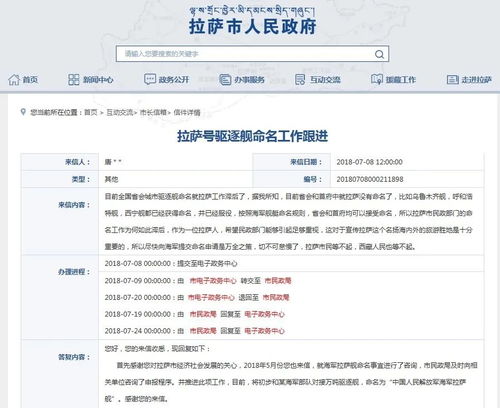Viewport: 500px width, 408px height.
Task: Open the 政务公开 navigation menu item
Action: click(x=167, y=80)
